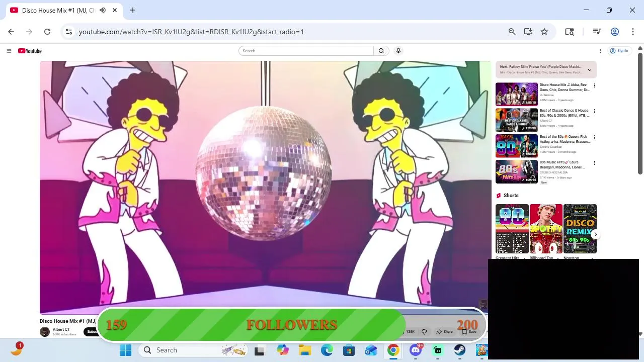Save the video to a playlist
Image resolution: width=644 pixels, height=362 pixels.
(469, 332)
